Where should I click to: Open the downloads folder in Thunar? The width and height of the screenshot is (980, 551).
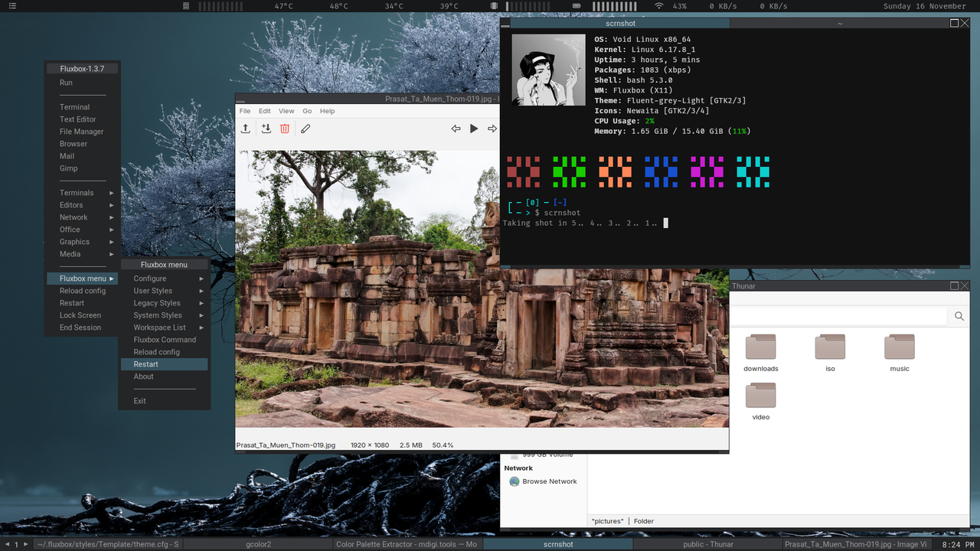(760, 353)
